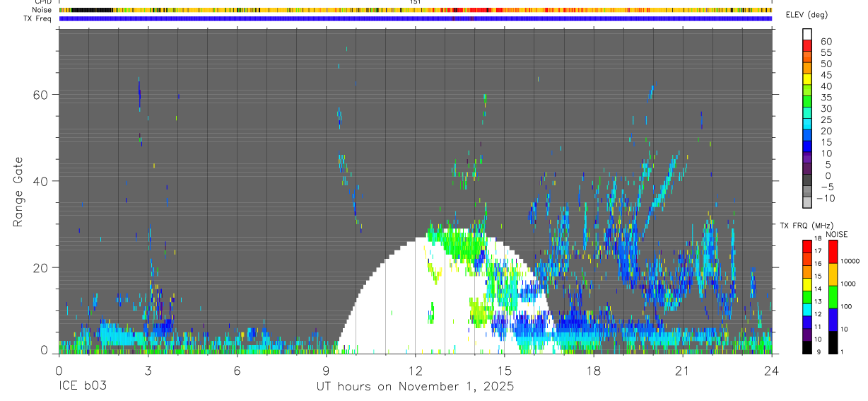The image size is (868, 401).
Task: Pick the yellow TX FRQ segment between 15 and 14
Action: coord(807,284)
